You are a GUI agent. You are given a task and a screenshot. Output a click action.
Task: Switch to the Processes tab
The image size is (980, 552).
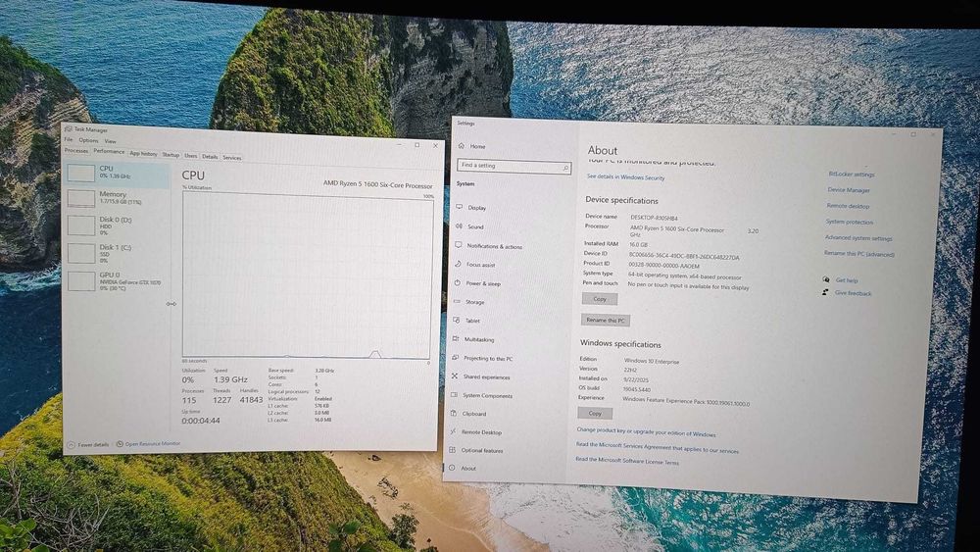point(76,151)
